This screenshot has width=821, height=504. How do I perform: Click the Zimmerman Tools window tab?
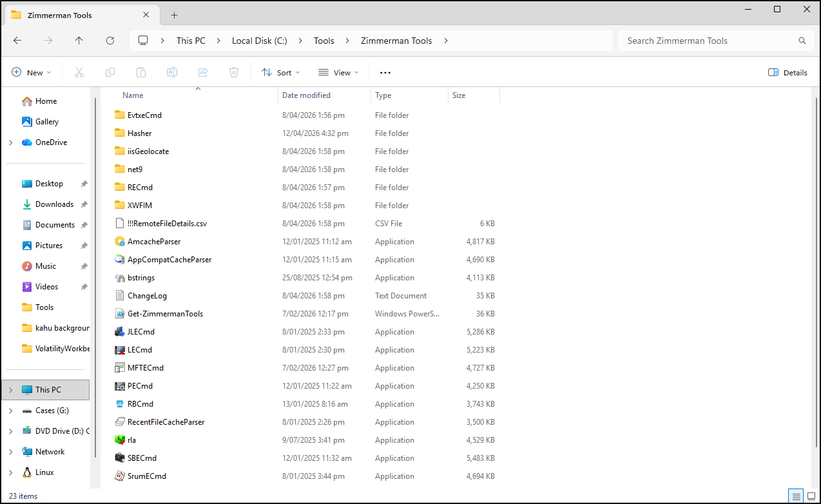coord(81,15)
